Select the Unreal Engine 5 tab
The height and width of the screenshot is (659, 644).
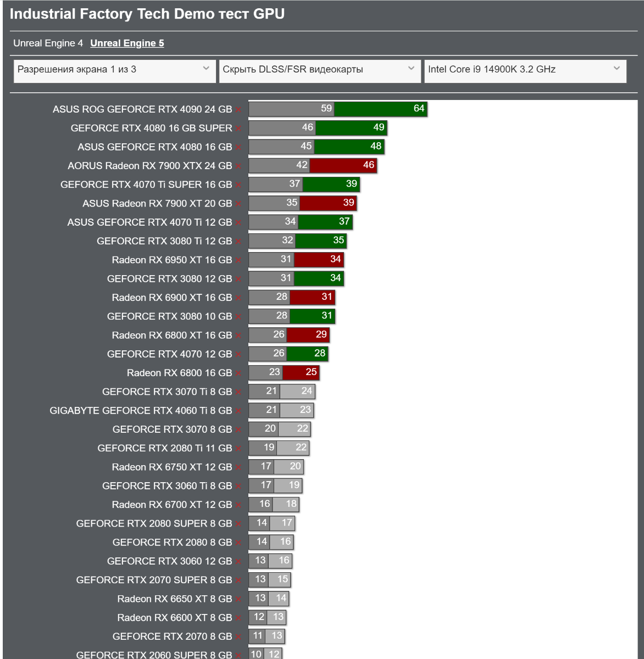[127, 43]
